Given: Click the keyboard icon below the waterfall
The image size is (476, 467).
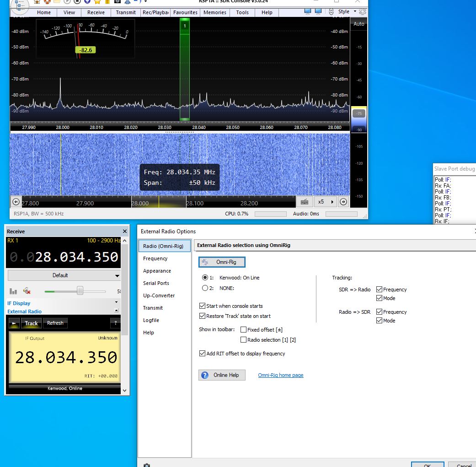Looking at the screenshot, I should 305,202.
